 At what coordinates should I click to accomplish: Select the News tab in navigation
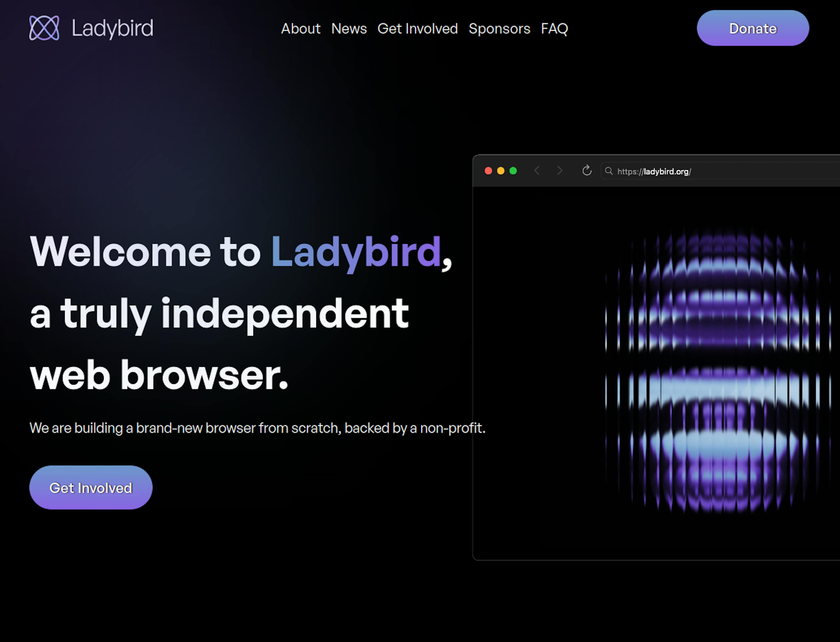point(348,28)
